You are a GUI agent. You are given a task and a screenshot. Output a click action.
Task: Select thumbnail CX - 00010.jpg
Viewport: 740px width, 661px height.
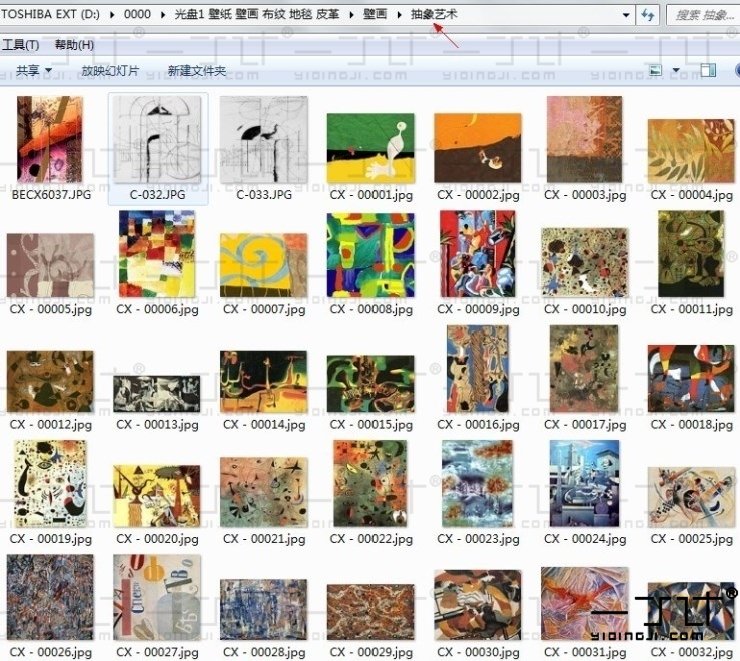coord(585,262)
